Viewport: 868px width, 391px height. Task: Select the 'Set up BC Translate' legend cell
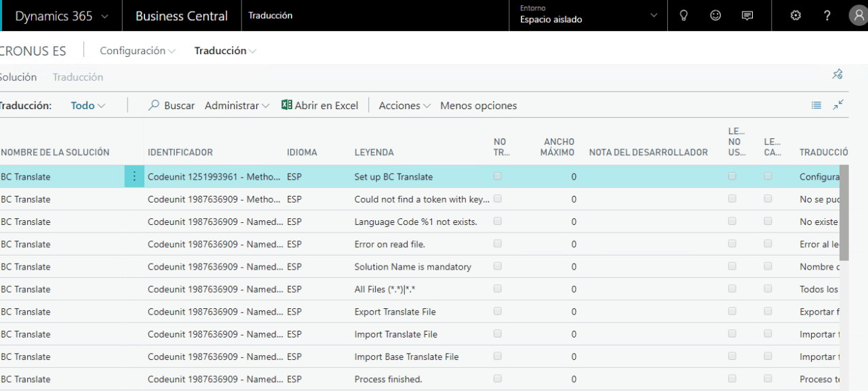(393, 177)
